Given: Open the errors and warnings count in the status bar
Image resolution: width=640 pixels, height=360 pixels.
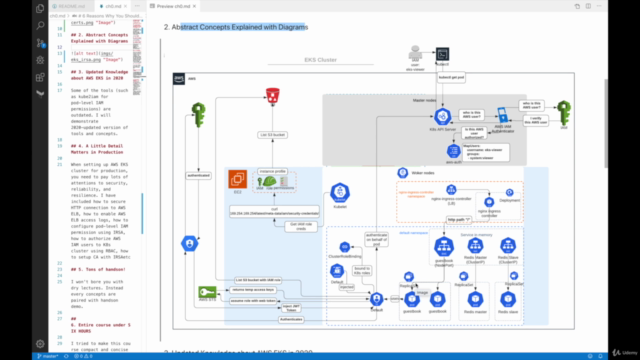Looking at the screenshot, I should click(x=83, y=356).
